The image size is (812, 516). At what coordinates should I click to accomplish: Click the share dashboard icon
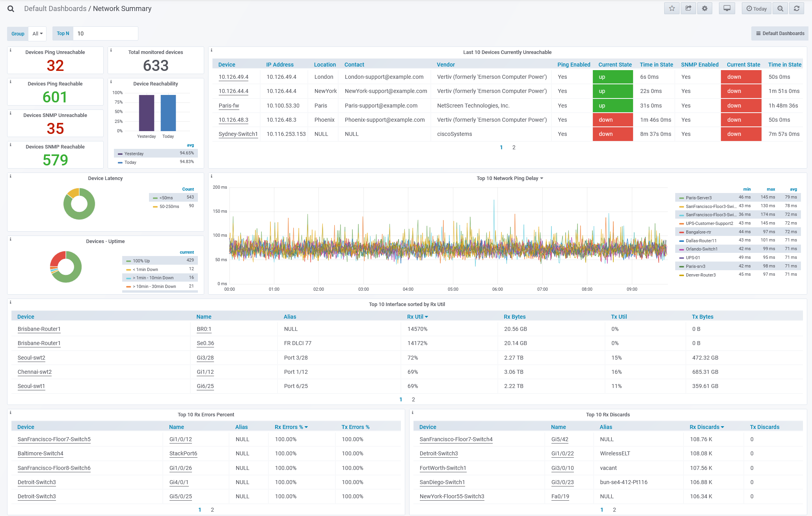tap(688, 9)
